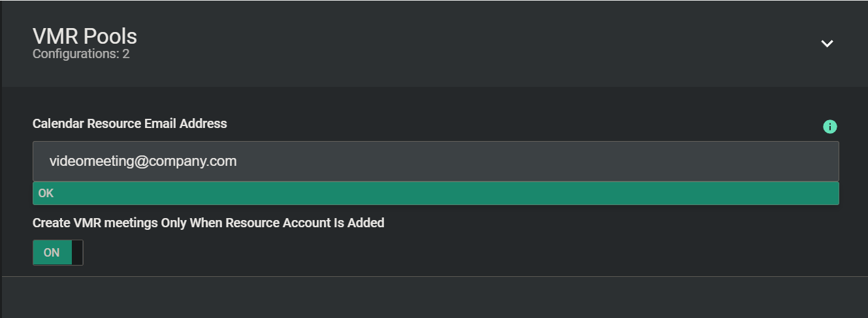
Task: Click the Calendar Resource Email Address label
Action: (x=130, y=123)
